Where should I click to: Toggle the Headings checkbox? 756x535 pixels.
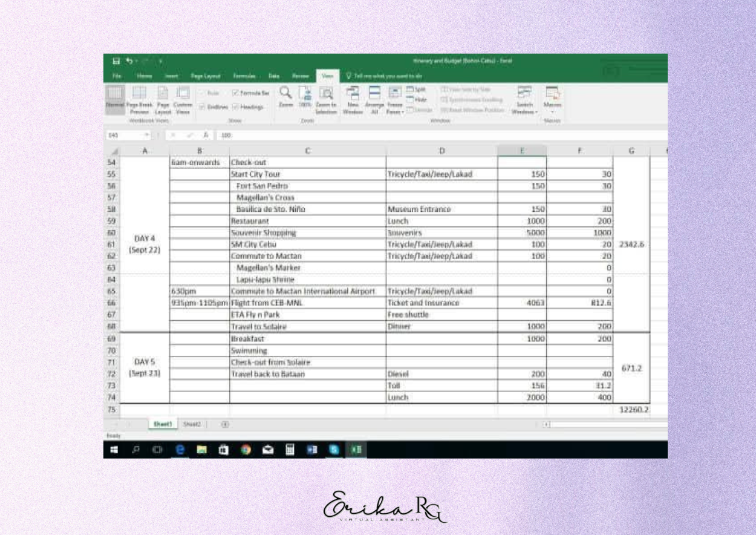click(235, 107)
